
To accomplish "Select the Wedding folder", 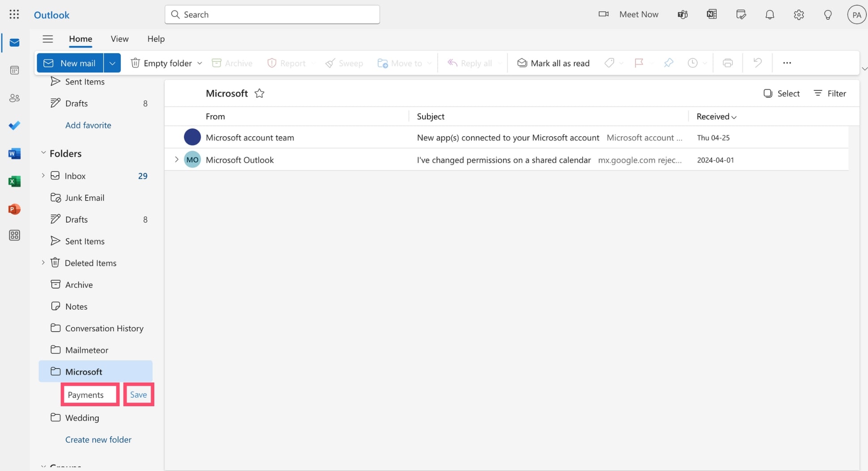I will 96,418.
